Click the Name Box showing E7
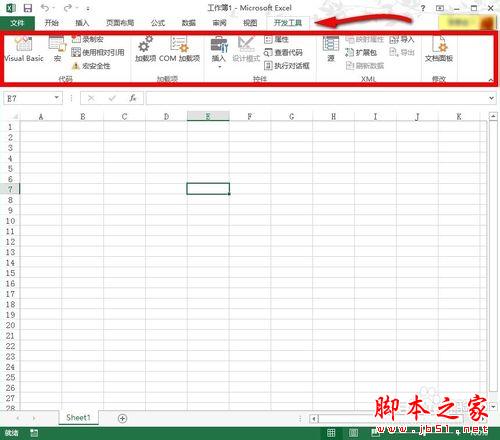 coord(28,98)
